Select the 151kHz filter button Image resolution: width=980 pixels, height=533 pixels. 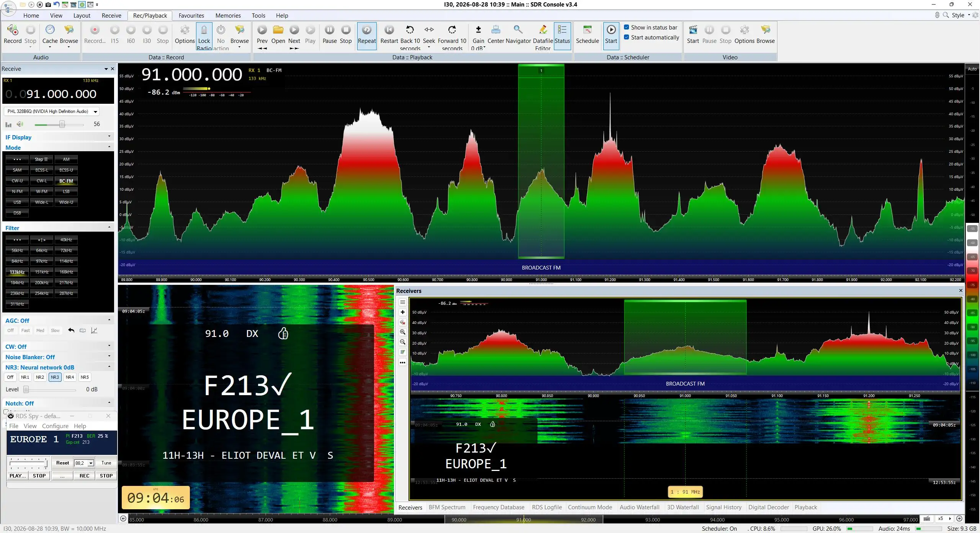pyautogui.click(x=42, y=272)
